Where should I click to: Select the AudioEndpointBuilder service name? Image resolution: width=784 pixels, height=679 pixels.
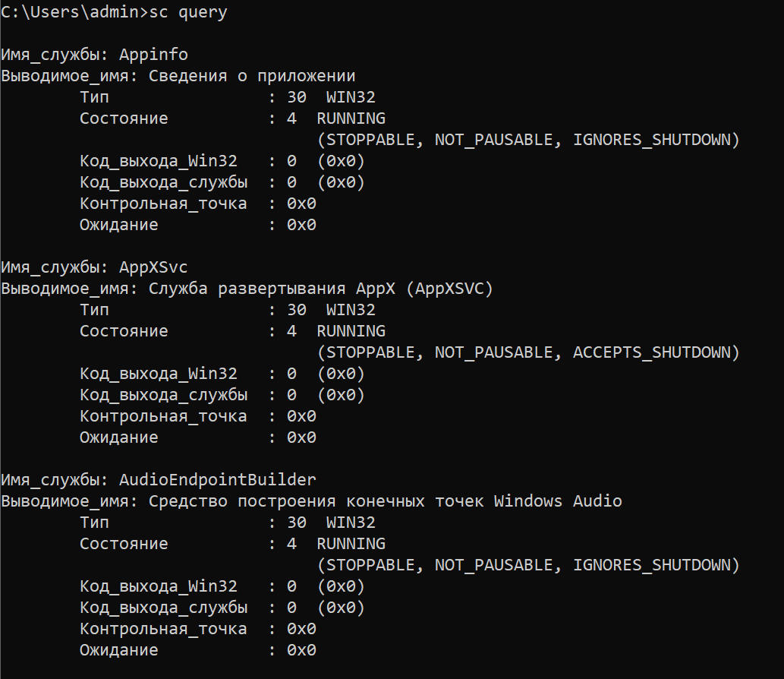218,480
